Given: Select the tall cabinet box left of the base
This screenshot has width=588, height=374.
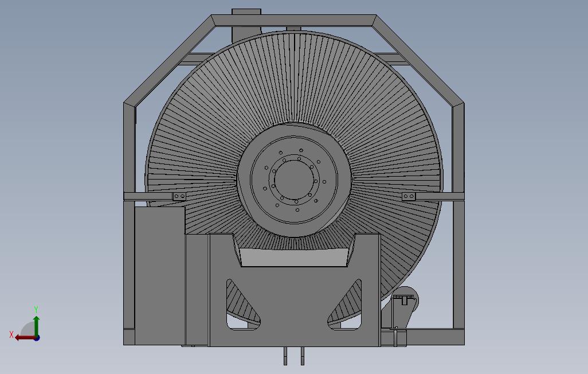Looking at the screenshot, I should [x=160, y=275].
